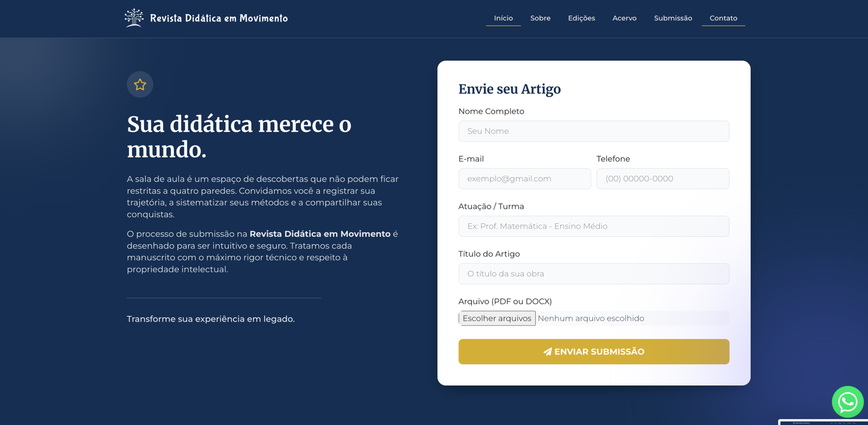The image size is (868, 425).
Task: Open the Sobre page
Action: tap(540, 18)
